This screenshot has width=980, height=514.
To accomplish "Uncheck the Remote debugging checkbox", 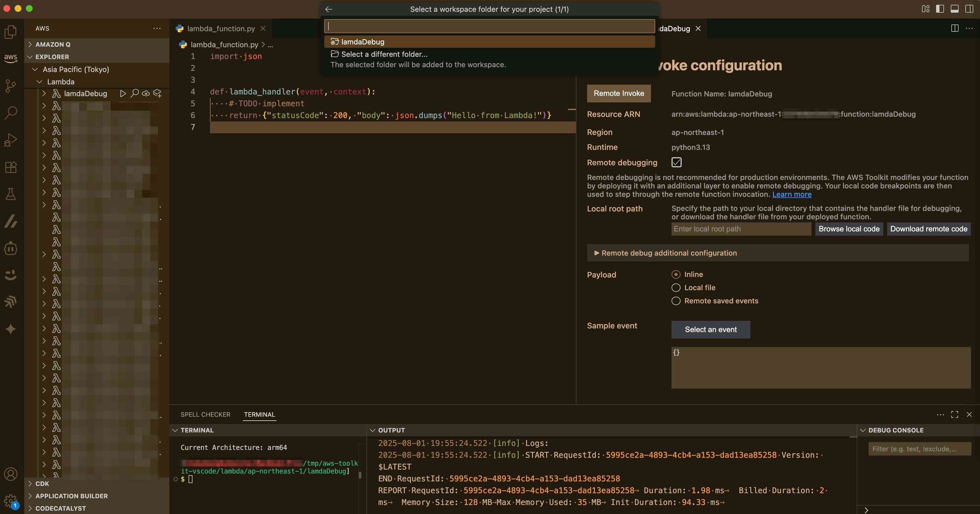I will click(676, 162).
